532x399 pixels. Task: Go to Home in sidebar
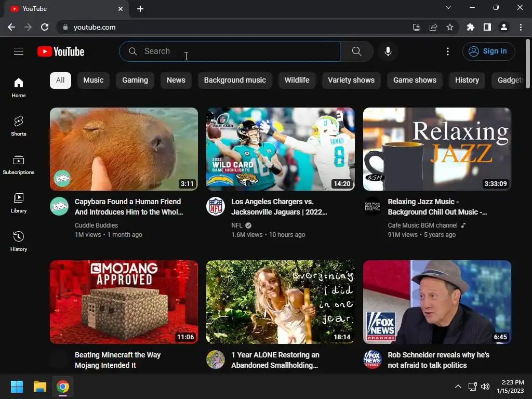click(x=19, y=87)
